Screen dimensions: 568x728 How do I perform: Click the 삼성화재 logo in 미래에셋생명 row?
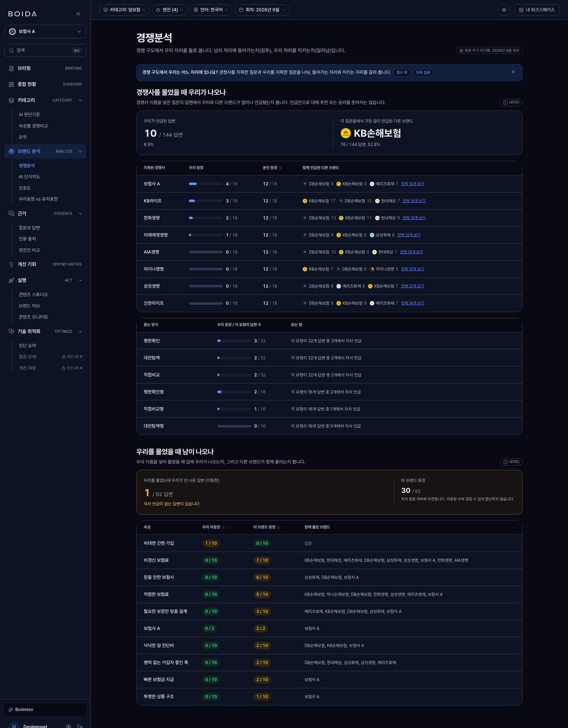point(372,235)
